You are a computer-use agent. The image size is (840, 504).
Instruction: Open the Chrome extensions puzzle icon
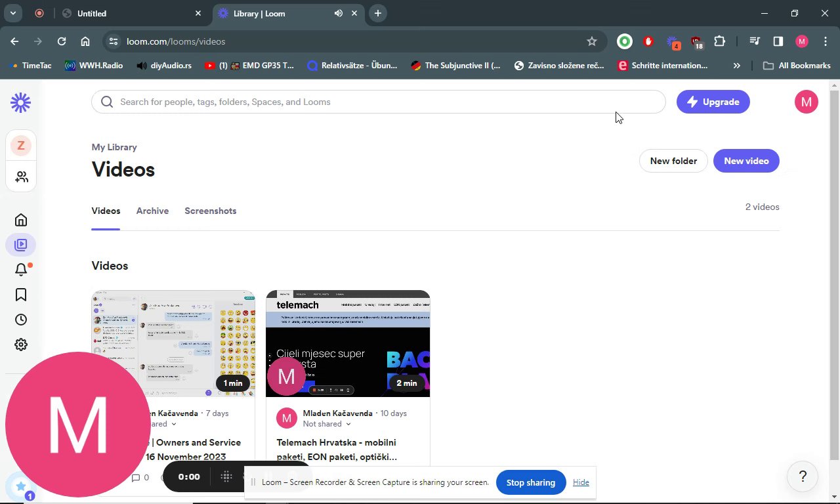[x=720, y=41]
